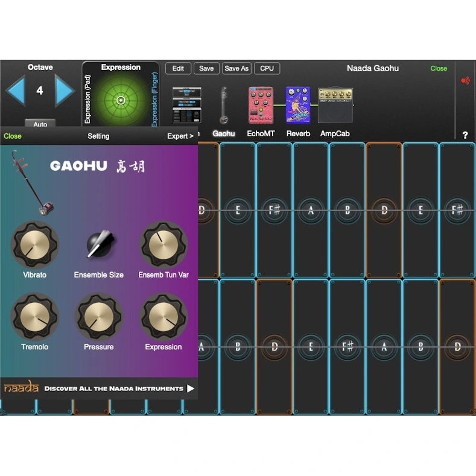Image resolution: width=476 pixels, height=476 pixels.
Task: Play the bottom row E note pad
Action: pos(311,347)
